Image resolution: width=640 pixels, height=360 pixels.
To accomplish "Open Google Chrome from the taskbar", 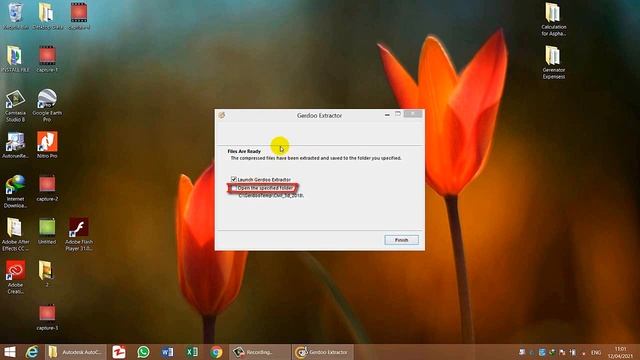I will pos(216,352).
